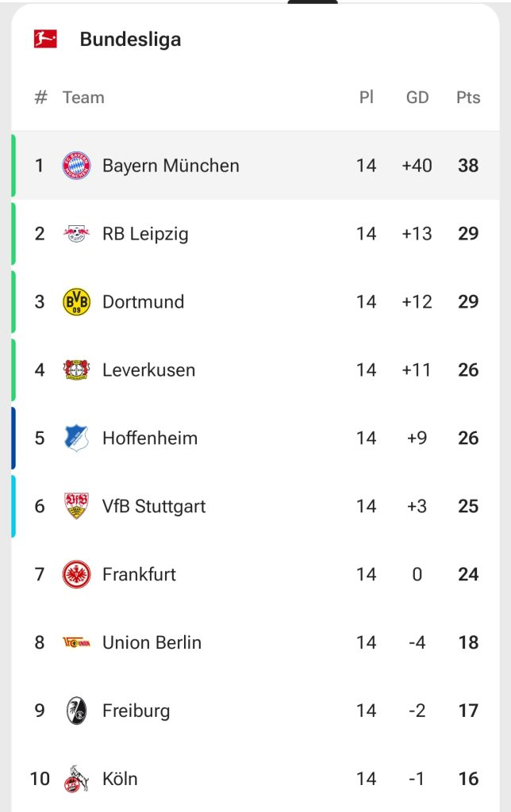Click Bayern München's 38 points value

click(468, 166)
